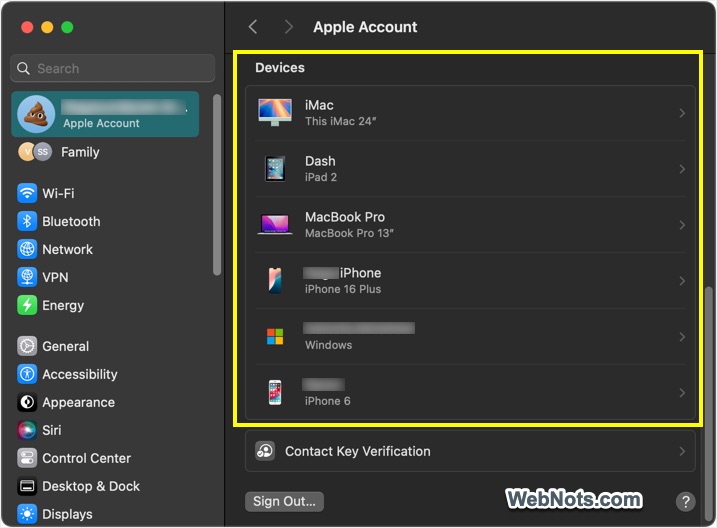Screen dimensions: 717x528
Task: Expand the iPhone 16 Plus row chevron
Action: tap(682, 281)
